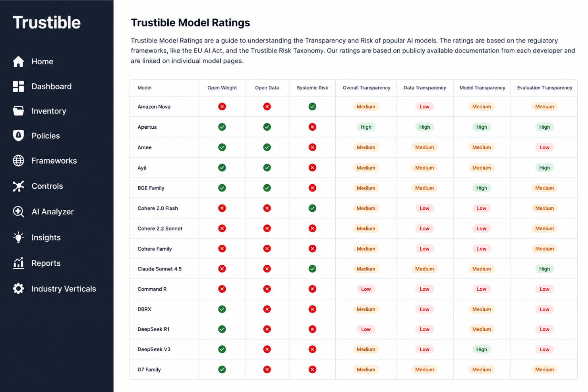The height and width of the screenshot is (392, 588).
Task: Open the Home icon in sidebar
Action: coord(18,62)
